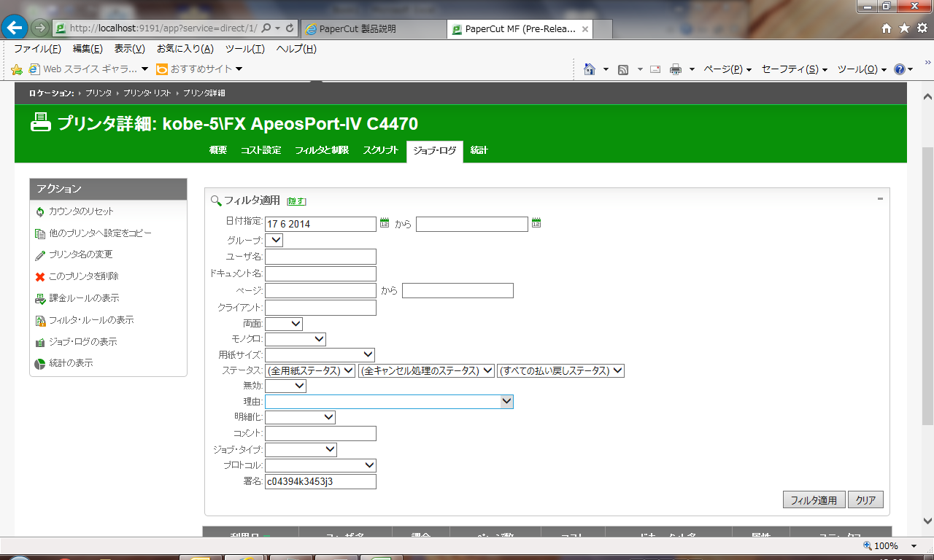
Task: Click the home icon at top right
Action: [x=887, y=28]
